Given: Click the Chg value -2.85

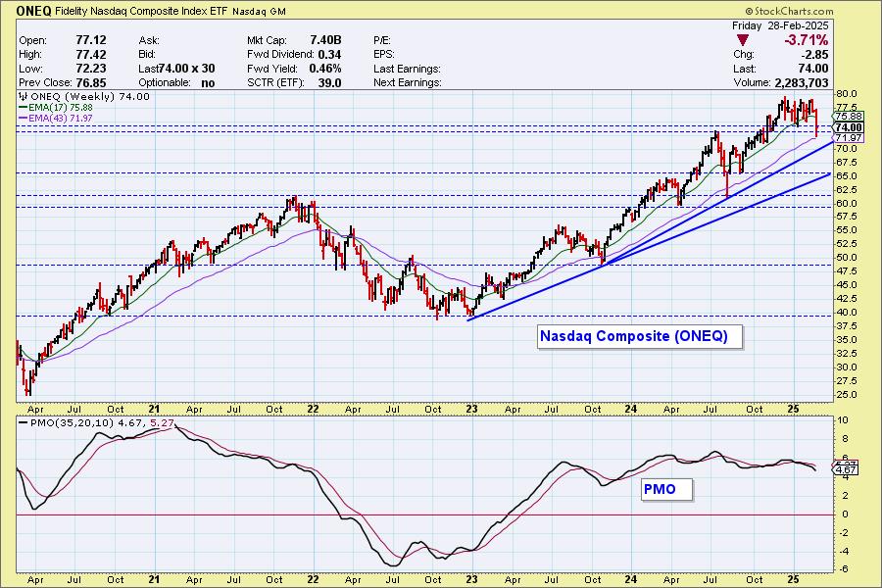Looking at the screenshot, I should click(813, 55).
